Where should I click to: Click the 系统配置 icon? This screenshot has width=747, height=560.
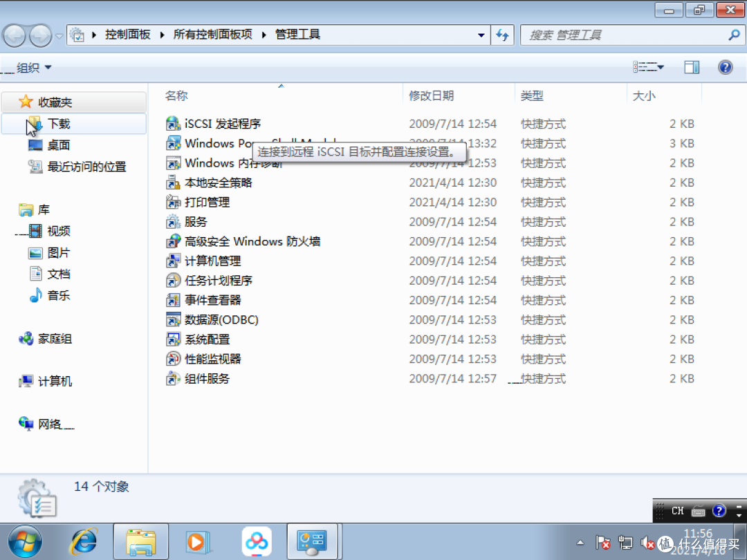173,339
